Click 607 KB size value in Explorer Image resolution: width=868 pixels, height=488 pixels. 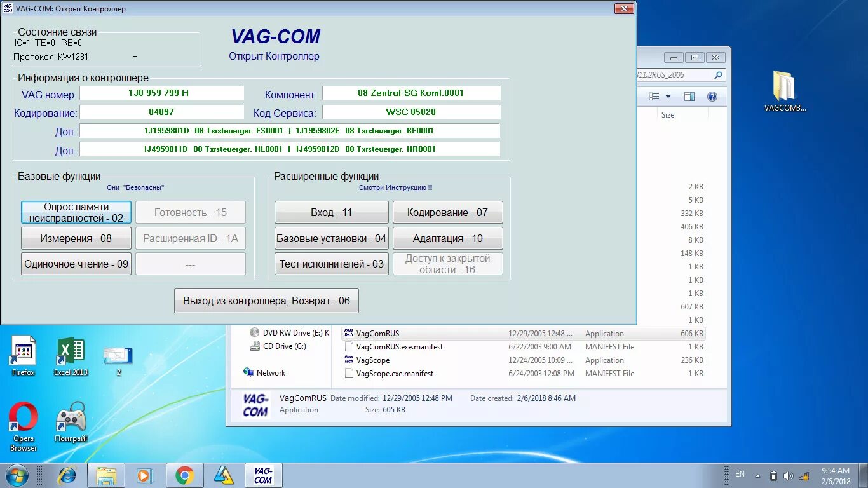691,307
